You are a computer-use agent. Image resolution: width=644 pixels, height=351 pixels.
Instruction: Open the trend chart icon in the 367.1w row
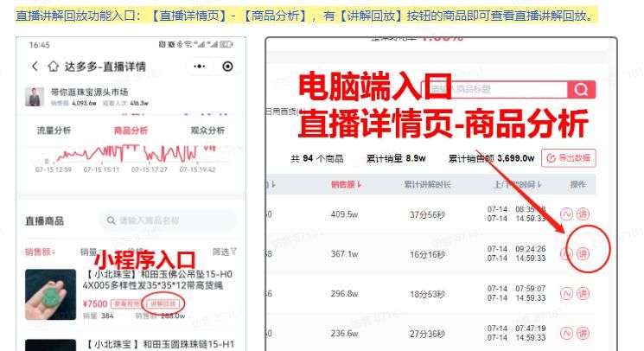click(x=566, y=253)
